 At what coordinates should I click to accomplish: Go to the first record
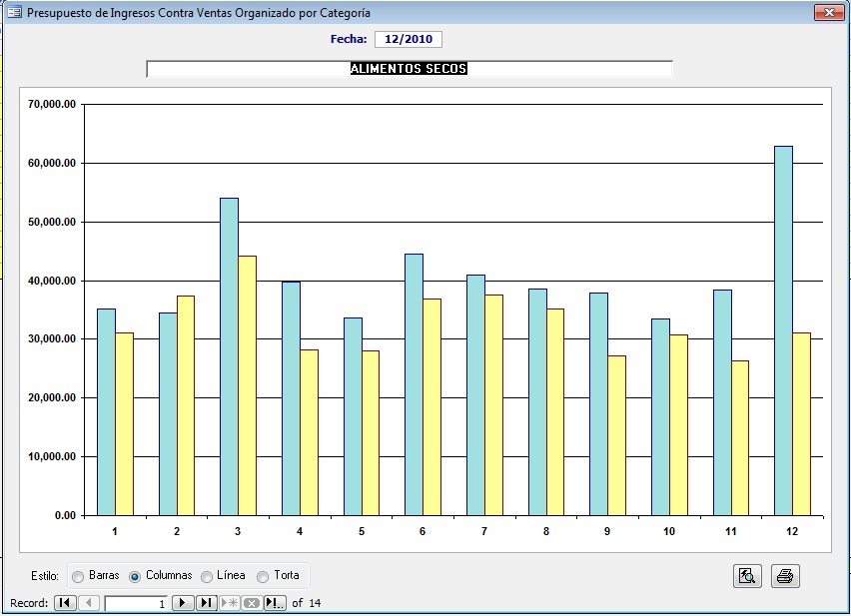65,603
